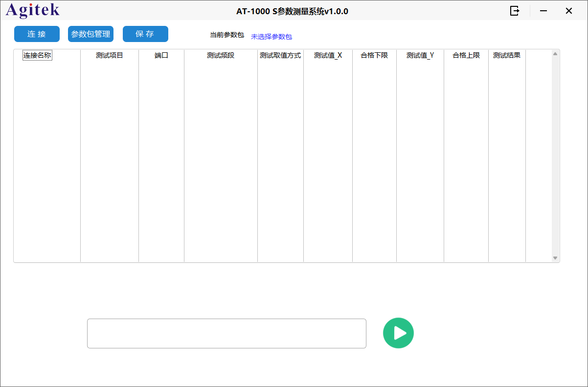The image size is (588, 387).
Task: Click the 未选择参数包 link to choose a package
Action: point(271,36)
